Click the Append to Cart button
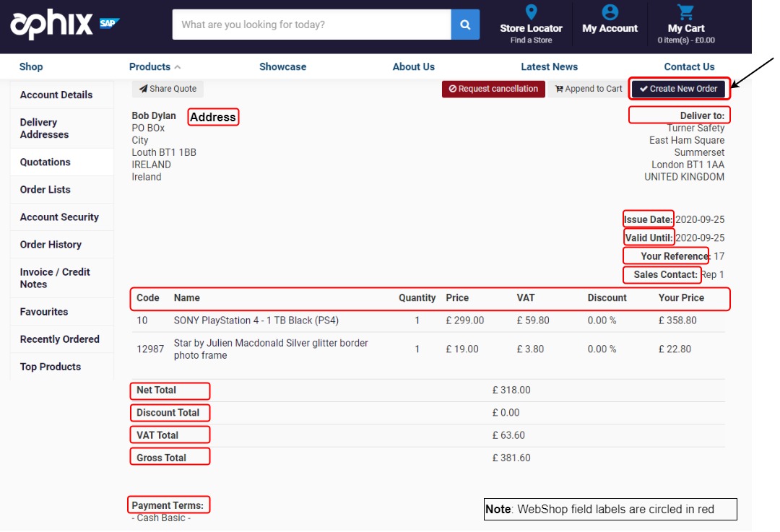The image size is (780, 532). click(x=588, y=89)
